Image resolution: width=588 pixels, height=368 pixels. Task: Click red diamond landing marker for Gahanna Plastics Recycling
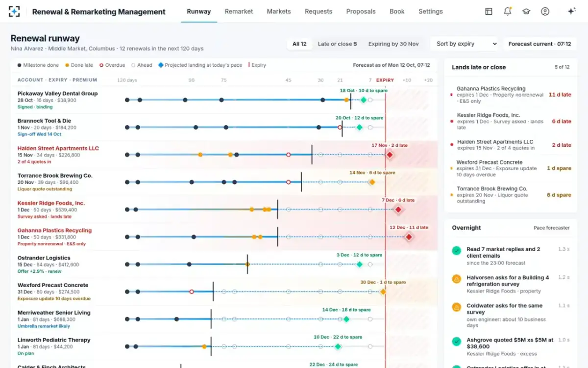[409, 237]
